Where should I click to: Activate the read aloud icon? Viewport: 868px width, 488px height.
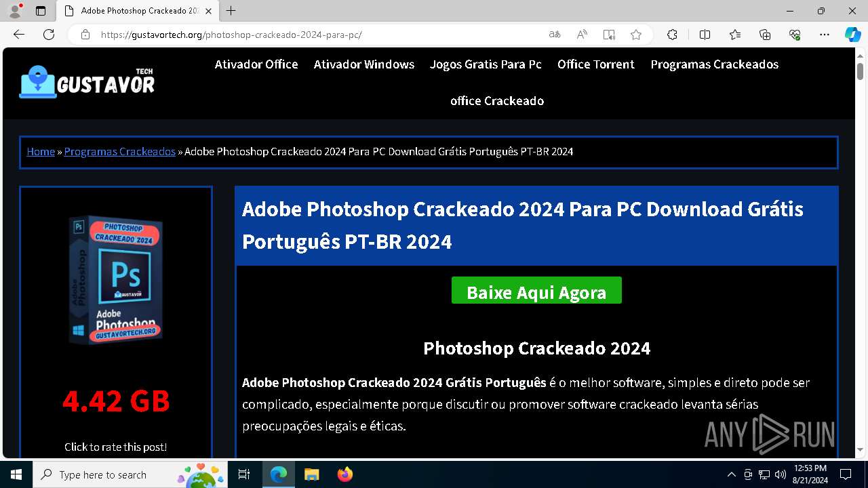pyautogui.click(x=582, y=35)
